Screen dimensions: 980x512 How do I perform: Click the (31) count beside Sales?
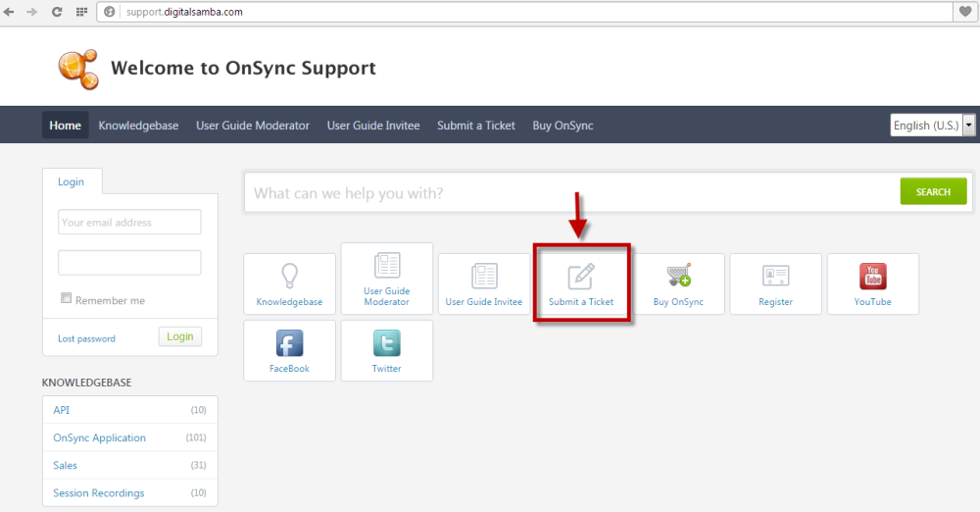pyautogui.click(x=198, y=465)
